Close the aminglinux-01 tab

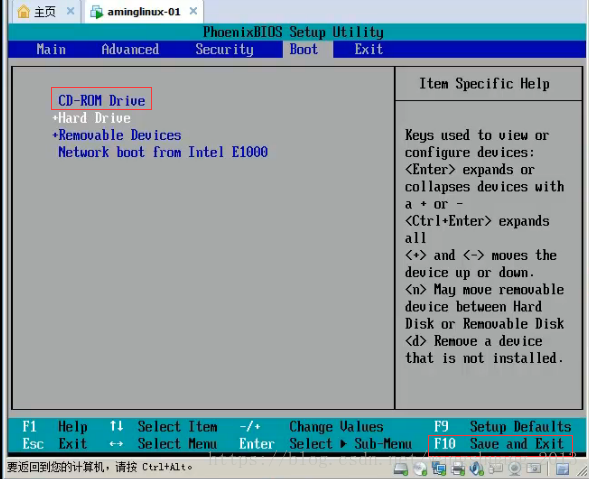pos(193,11)
